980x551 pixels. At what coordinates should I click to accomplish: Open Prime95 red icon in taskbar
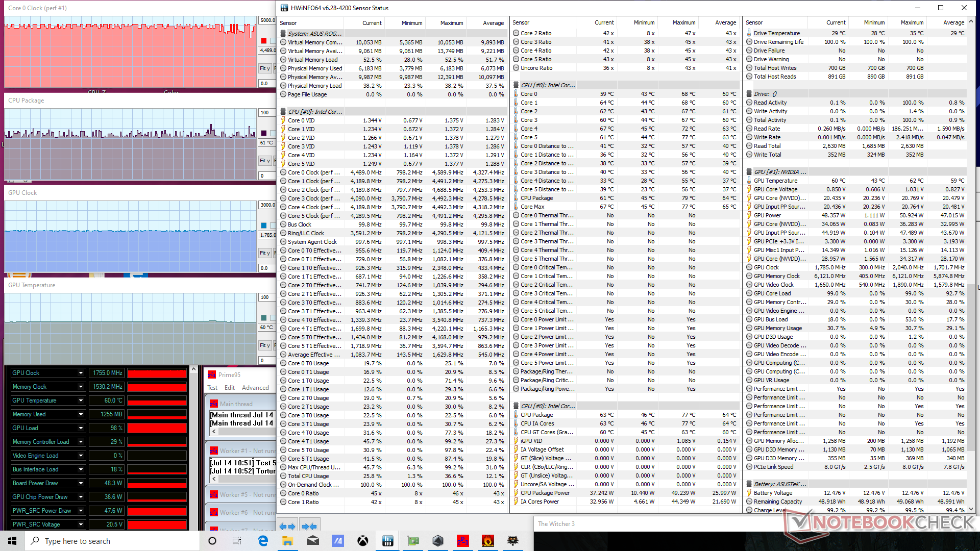pyautogui.click(x=463, y=541)
